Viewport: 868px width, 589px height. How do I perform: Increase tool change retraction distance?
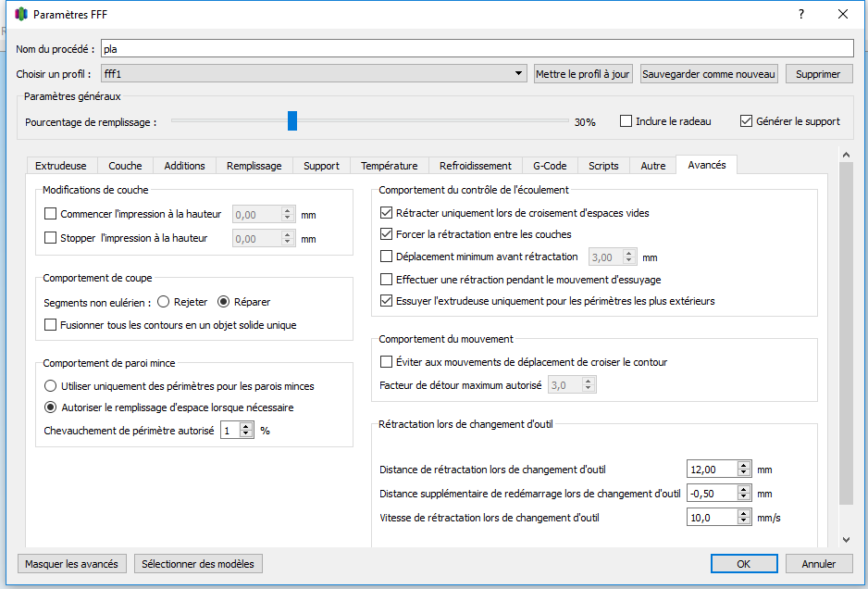point(744,466)
